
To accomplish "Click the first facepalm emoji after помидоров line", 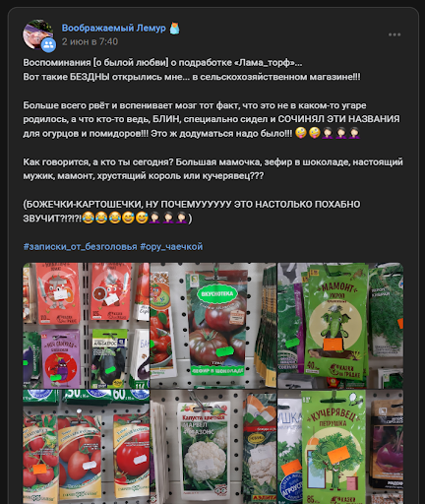I will (328, 133).
